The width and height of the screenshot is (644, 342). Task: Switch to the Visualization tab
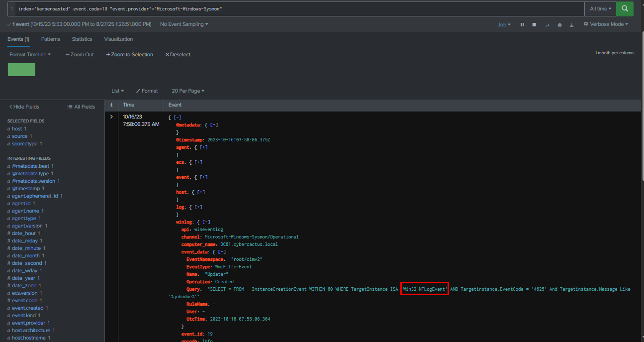(x=118, y=39)
